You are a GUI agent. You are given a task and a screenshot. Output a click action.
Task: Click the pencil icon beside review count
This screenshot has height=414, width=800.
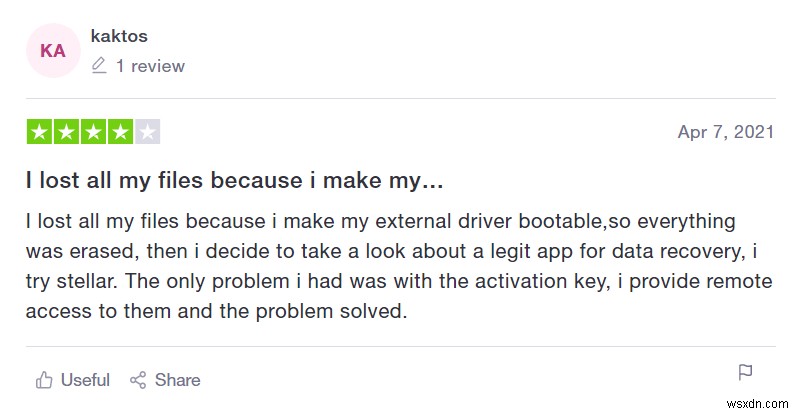click(98, 66)
